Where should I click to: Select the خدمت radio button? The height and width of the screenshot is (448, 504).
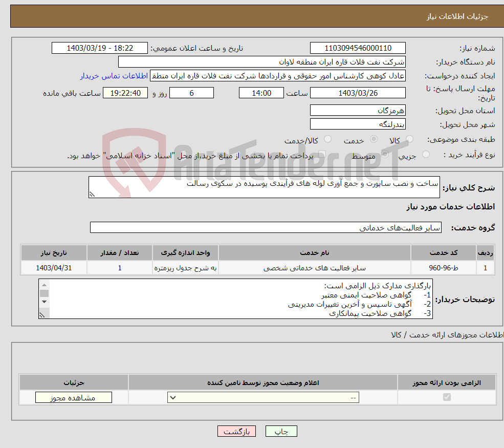tap(374, 139)
